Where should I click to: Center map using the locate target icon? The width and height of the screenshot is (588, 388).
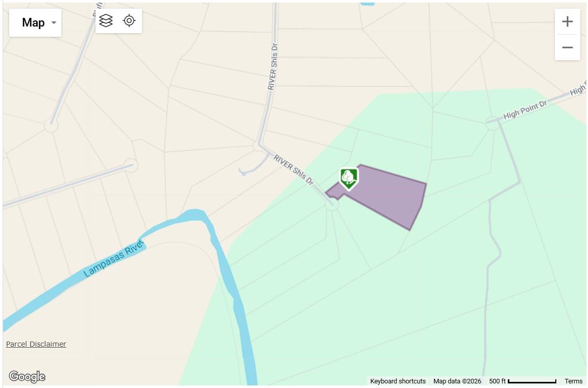click(129, 20)
